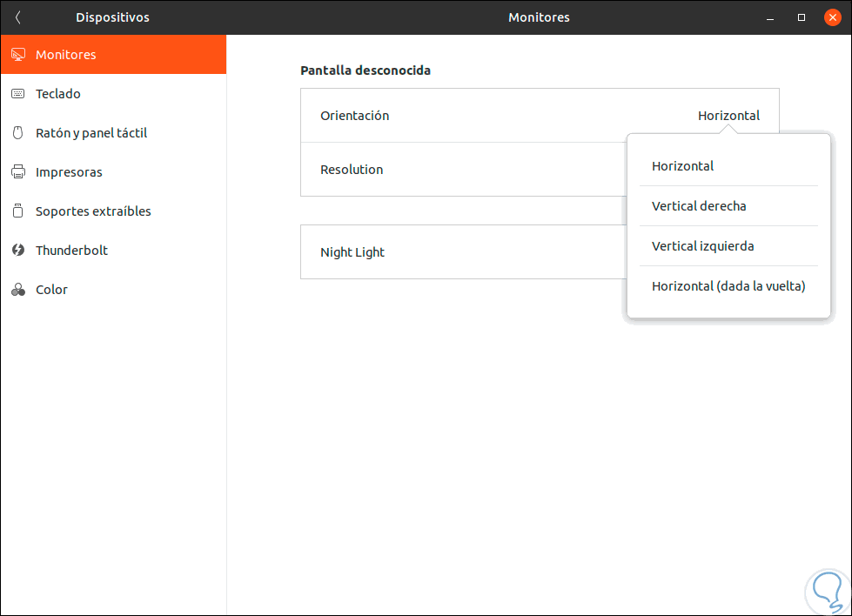Open Teclado settings in sidebar

(x=58, y=94)
